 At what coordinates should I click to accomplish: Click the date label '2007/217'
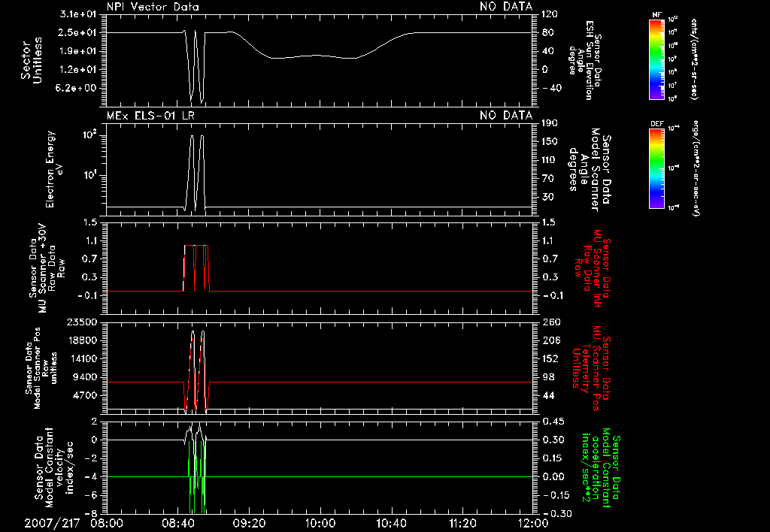52,523
